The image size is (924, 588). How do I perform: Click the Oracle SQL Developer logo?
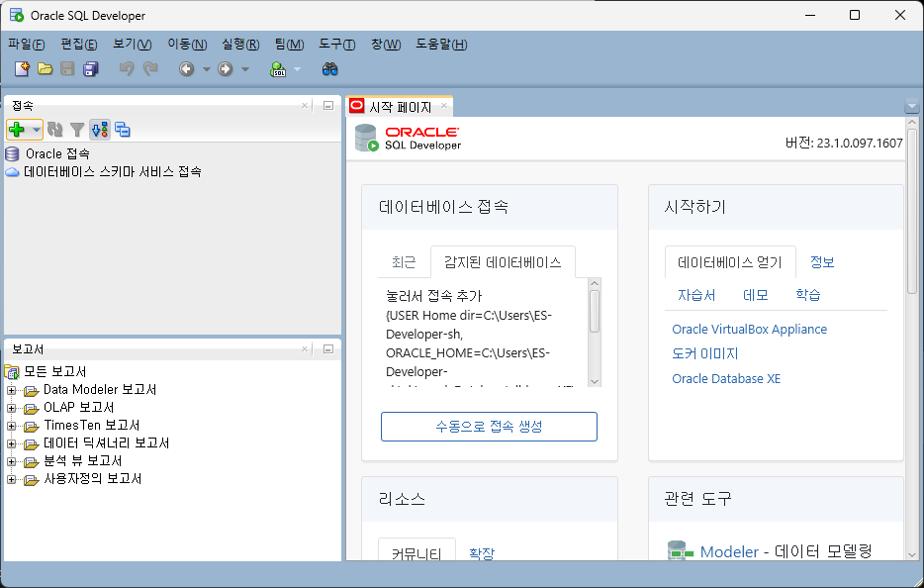pos(408,138)
